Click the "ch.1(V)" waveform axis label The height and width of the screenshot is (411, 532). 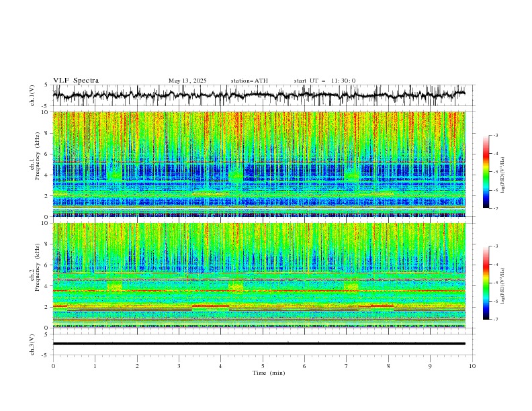(x=32, y=95)
